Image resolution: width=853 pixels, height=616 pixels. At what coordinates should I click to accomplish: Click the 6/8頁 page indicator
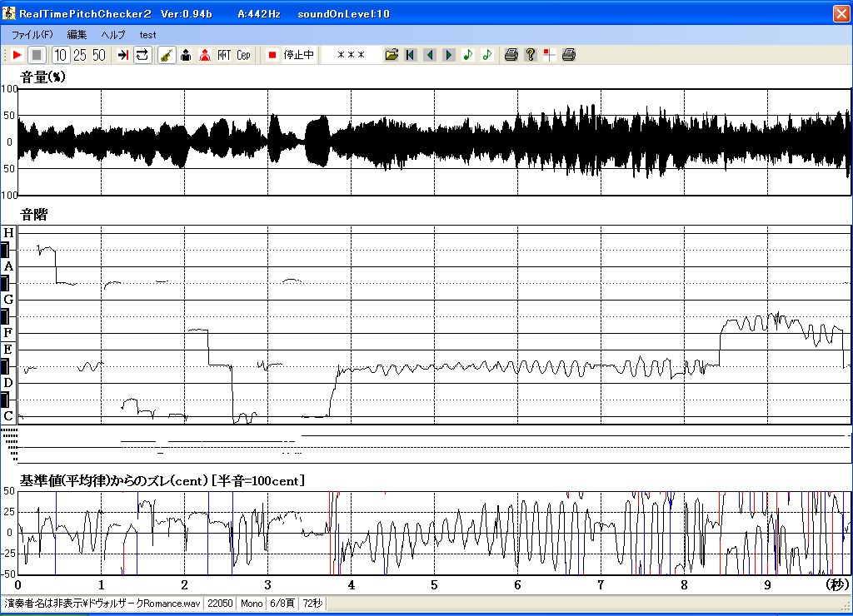tap(282, 603)
